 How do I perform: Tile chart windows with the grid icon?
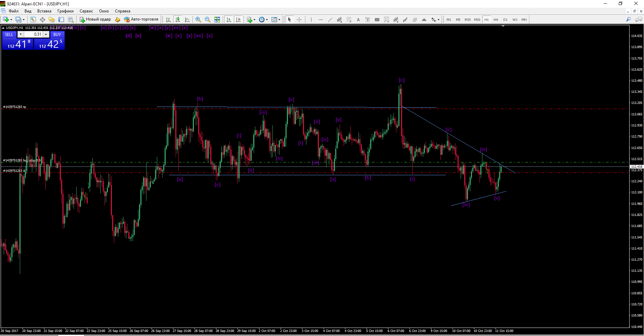tap(217, 20)
